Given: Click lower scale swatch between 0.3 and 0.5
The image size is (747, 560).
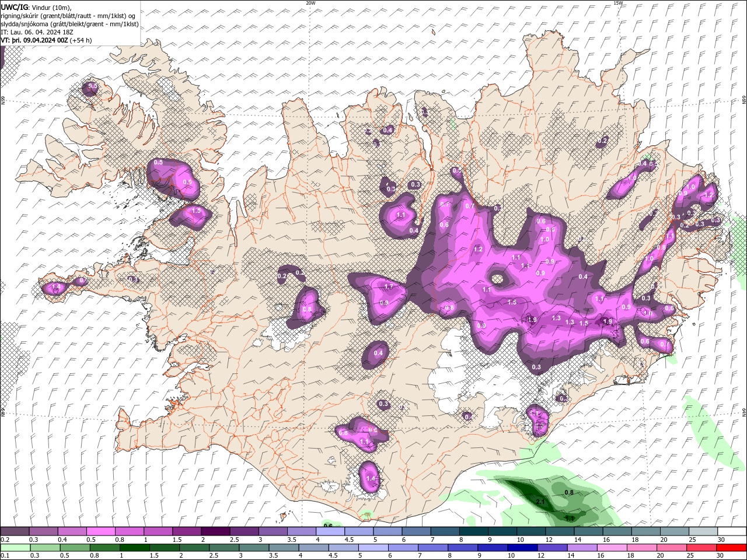Looking at the screenshot, I should [44, 548].
